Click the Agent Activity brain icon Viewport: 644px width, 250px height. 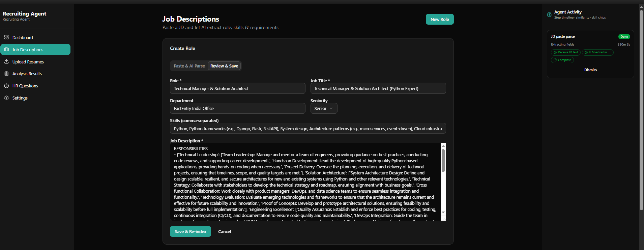549,15
